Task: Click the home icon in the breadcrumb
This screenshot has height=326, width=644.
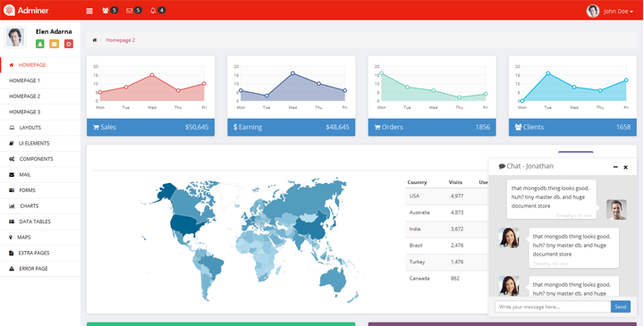Action: 95,40
